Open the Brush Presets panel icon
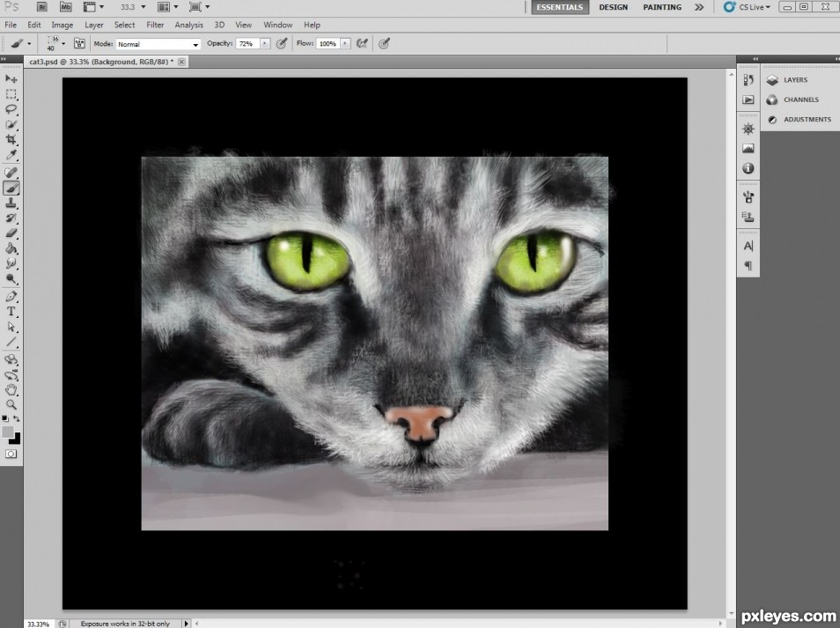Viewport: 840px width, 628px height. pos(748,197)
